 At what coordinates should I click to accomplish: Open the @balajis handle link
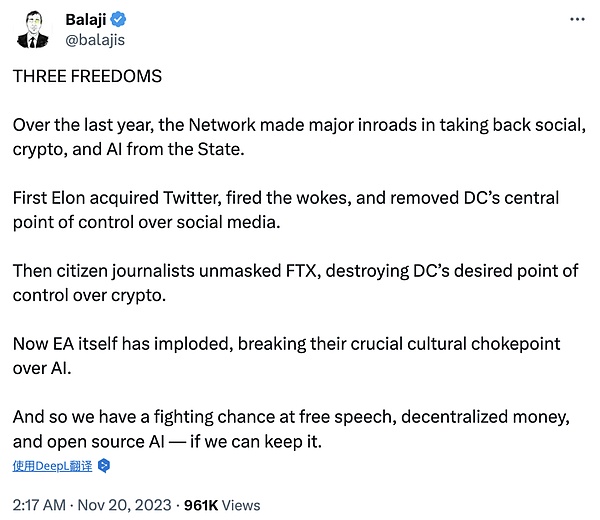pyautogui.click(x=94, y=40)
